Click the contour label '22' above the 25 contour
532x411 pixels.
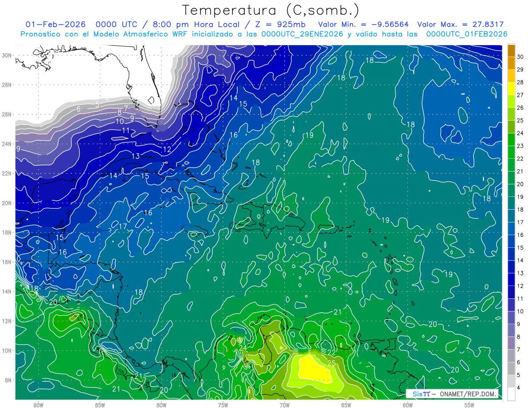331,352
